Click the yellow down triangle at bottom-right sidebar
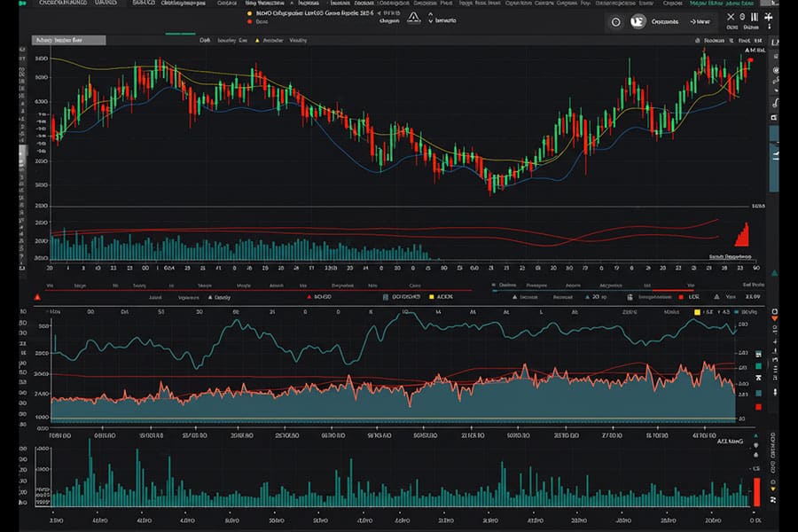This screenshot has height=532, width=798. [773, 489]
